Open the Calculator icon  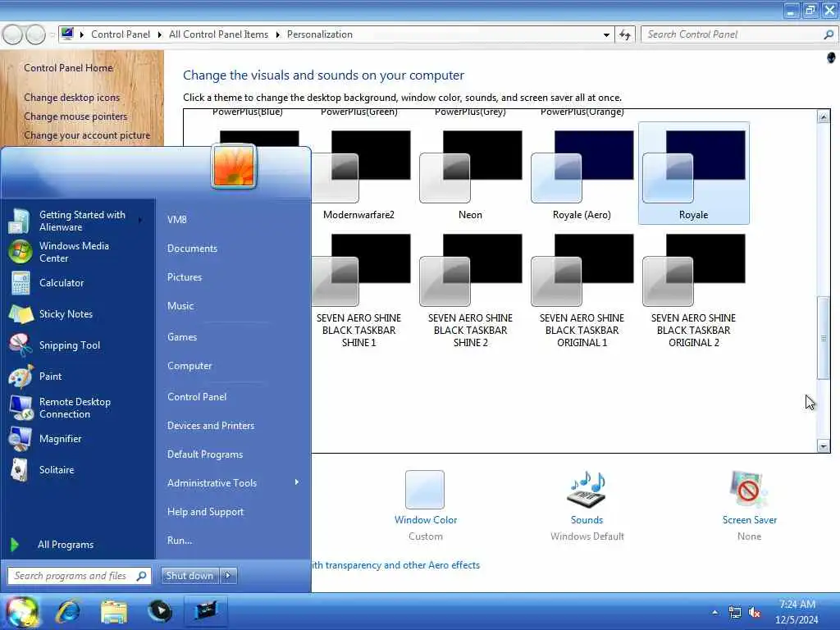click(21, 283)
